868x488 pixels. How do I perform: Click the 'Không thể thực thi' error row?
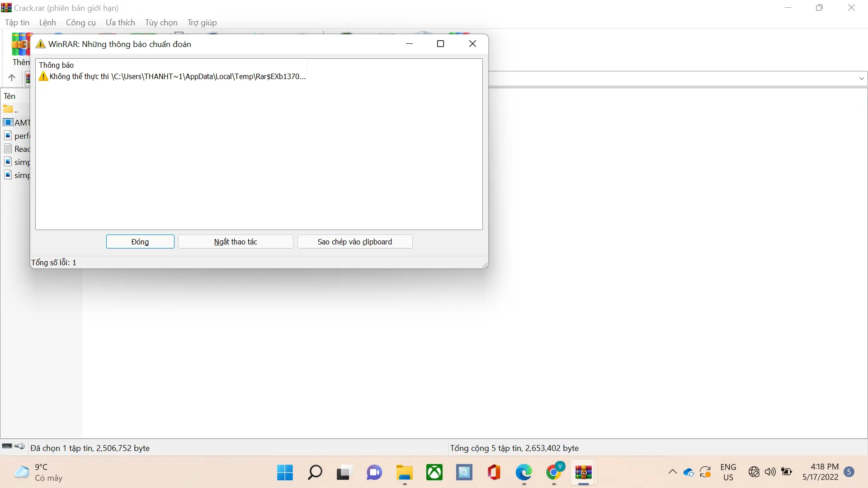[x=172, y=76]
